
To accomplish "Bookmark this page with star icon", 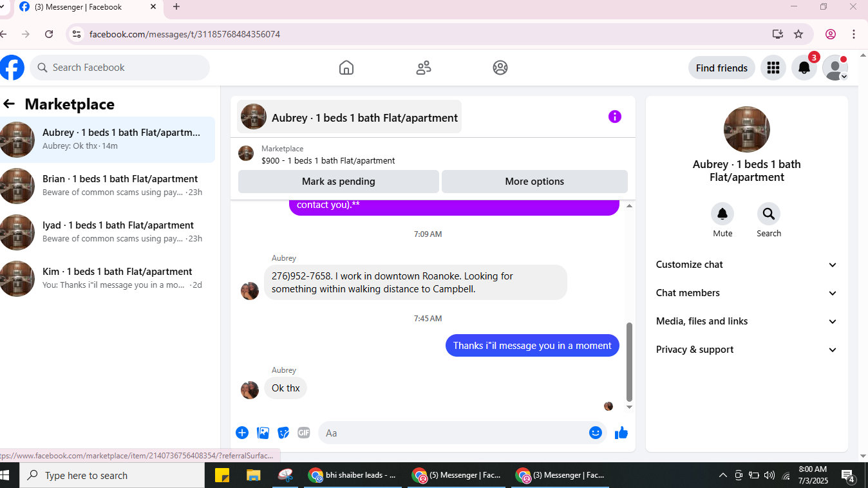I will pyautogui.click(x=798, y=34).
